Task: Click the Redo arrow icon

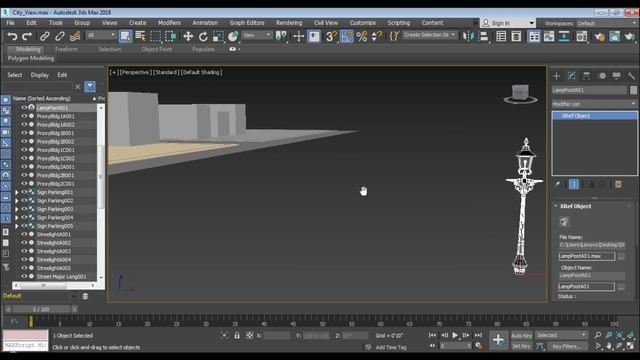Action: click(27, 37)
